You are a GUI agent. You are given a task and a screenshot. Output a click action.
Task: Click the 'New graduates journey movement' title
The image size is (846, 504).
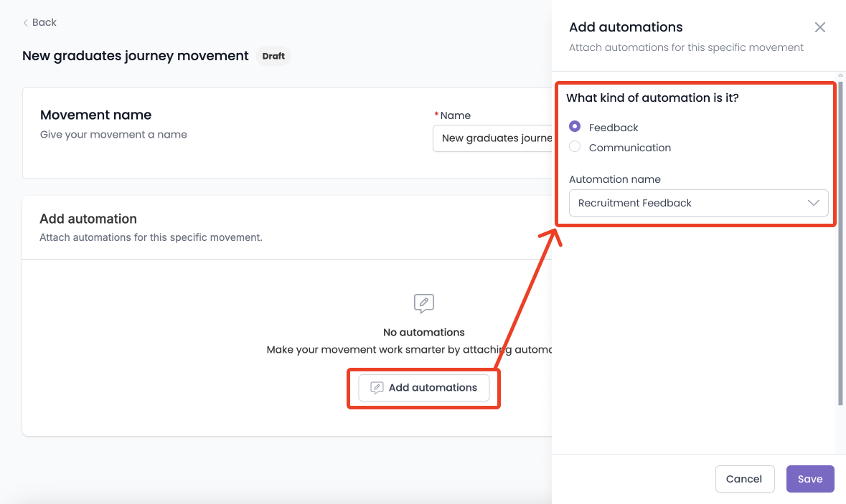pyautogui.click(x=136, y=56)
